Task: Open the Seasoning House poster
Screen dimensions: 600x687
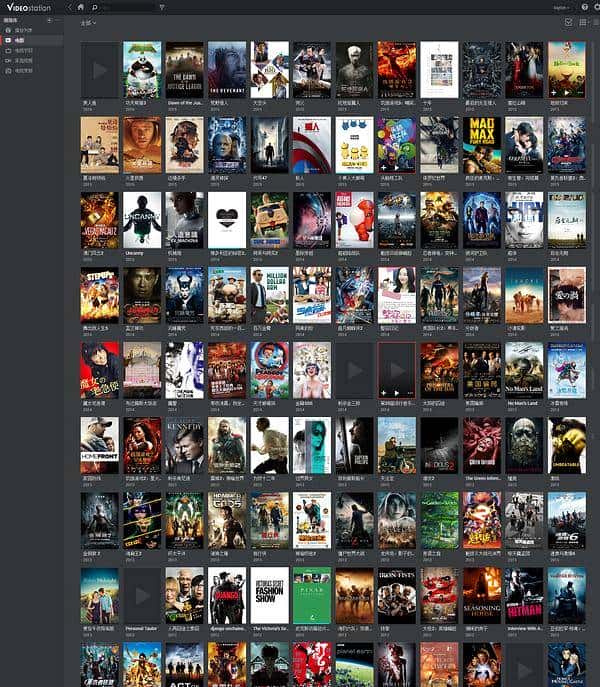Action: click(482, 595)
